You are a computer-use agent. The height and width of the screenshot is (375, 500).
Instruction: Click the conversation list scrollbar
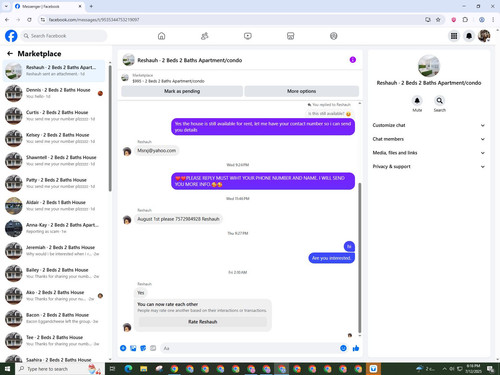coord(110,128)
